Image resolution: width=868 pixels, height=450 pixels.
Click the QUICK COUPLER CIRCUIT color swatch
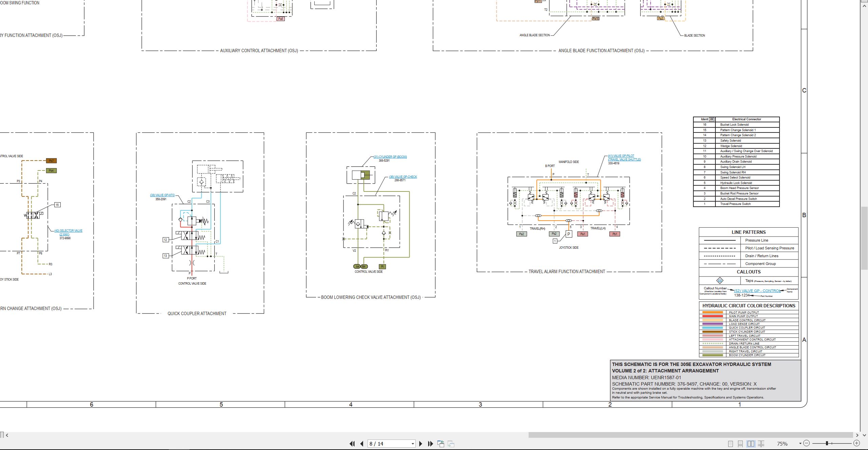pyautogui.click(x=713, y=328)
